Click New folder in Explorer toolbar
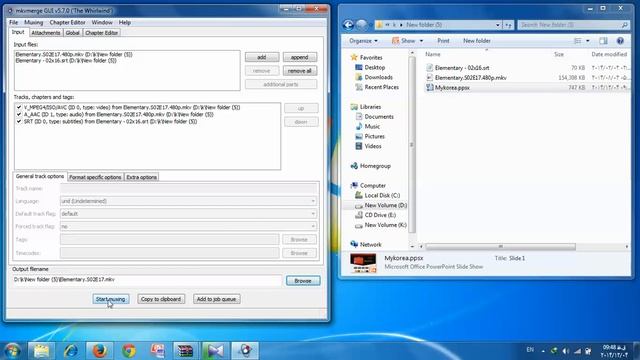Viewport: 640px width, 360px height. click(477, 41)
